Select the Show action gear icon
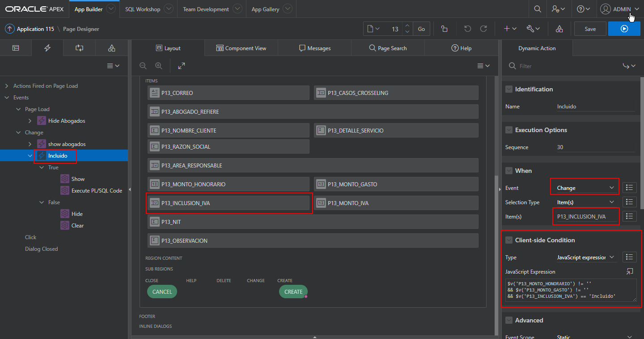Viewport: 644px width, 339px height. 65,179
